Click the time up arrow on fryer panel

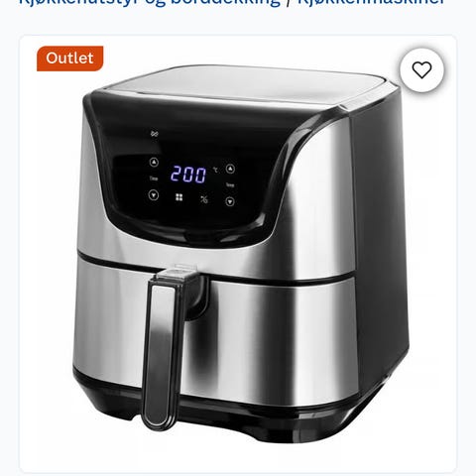pyautogui.click(x=154, y=163)
